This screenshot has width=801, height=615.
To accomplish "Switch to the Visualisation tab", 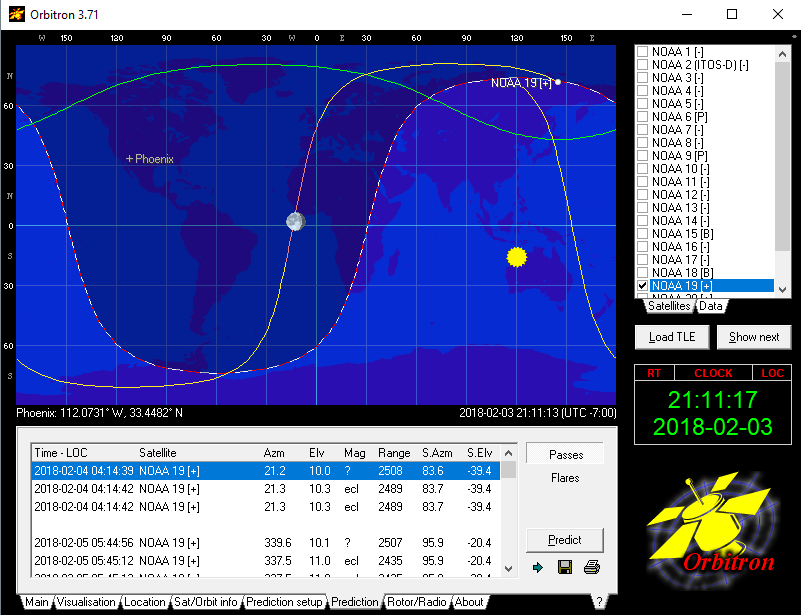I will pyautogui.click(x=86, y=602).
